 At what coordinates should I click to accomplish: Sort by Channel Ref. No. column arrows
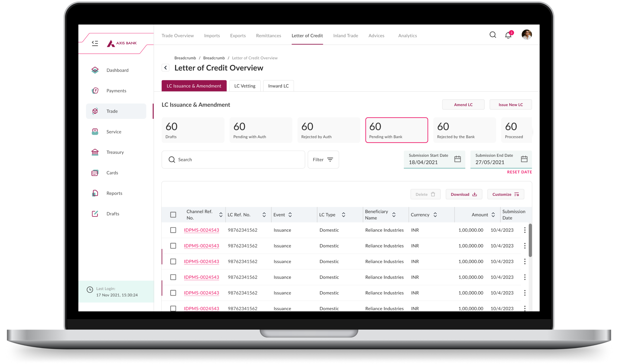point(221,215)
